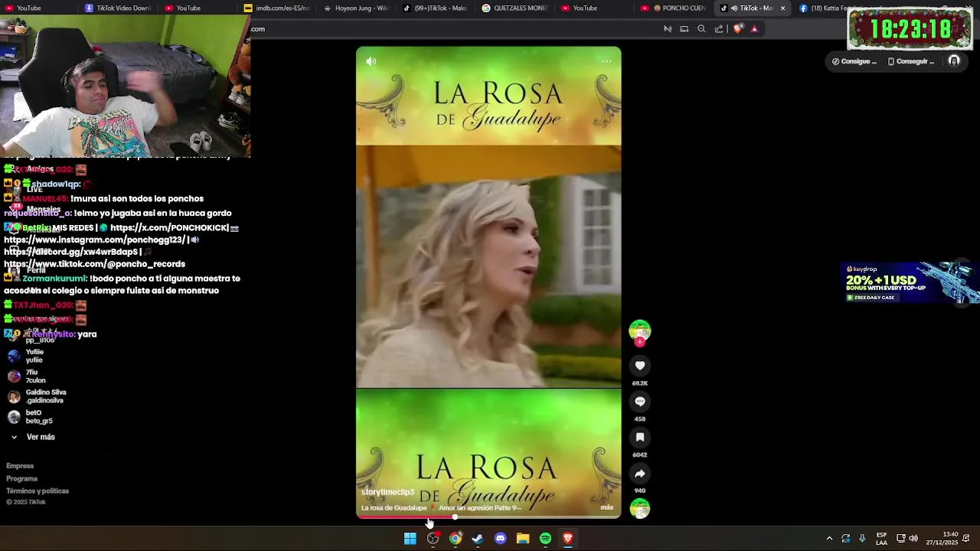Open the comments bubble showing 458
This screenshot has width=980, height=551.
pyautogui.click(x=640, y=402)
